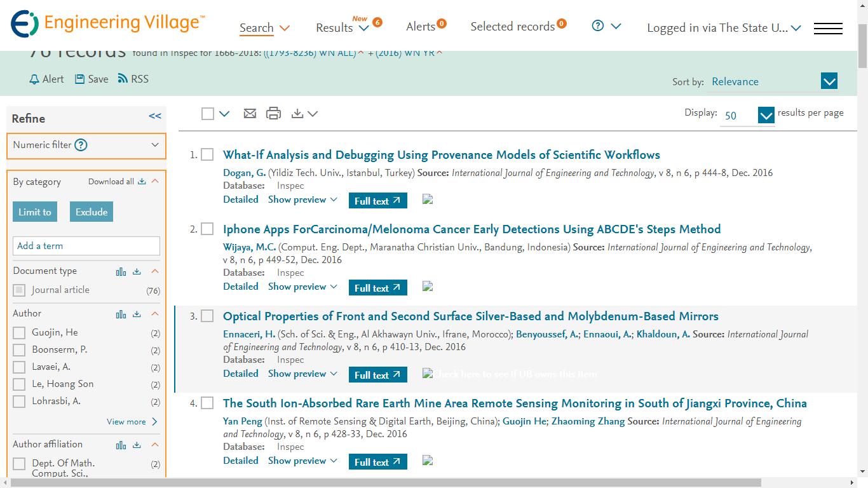Click View more under the Author list
Viewport: 868px width, 488px height.
point(126,421)
